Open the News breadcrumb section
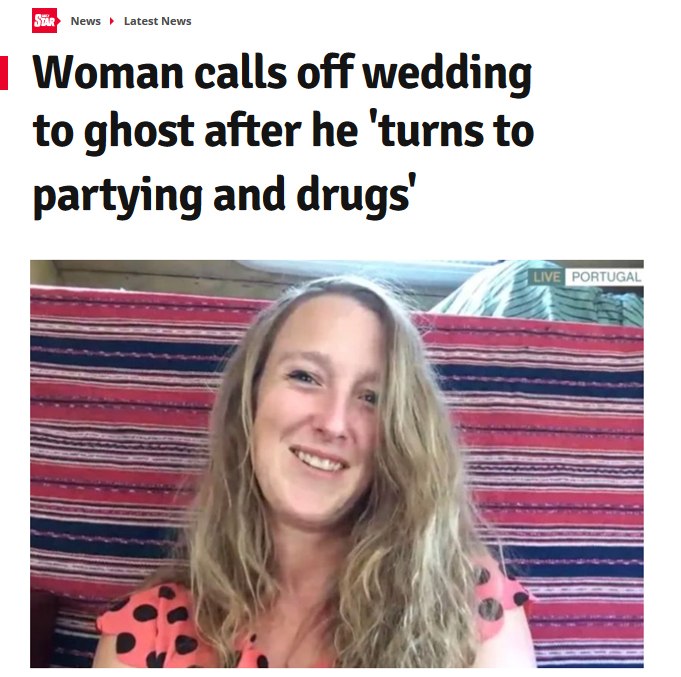This screenshot has height=677, width=681. (x=86, y=21)
